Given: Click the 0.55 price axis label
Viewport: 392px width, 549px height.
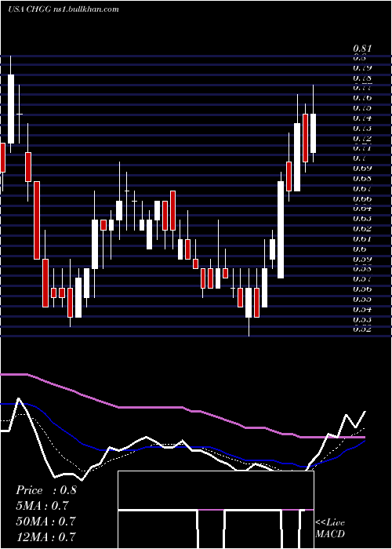Looking at the screenshot, I should [362, 300].
